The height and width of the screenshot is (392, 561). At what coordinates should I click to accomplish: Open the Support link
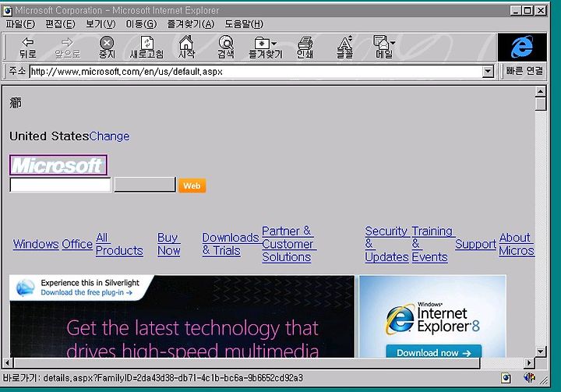tap(475, 244)
